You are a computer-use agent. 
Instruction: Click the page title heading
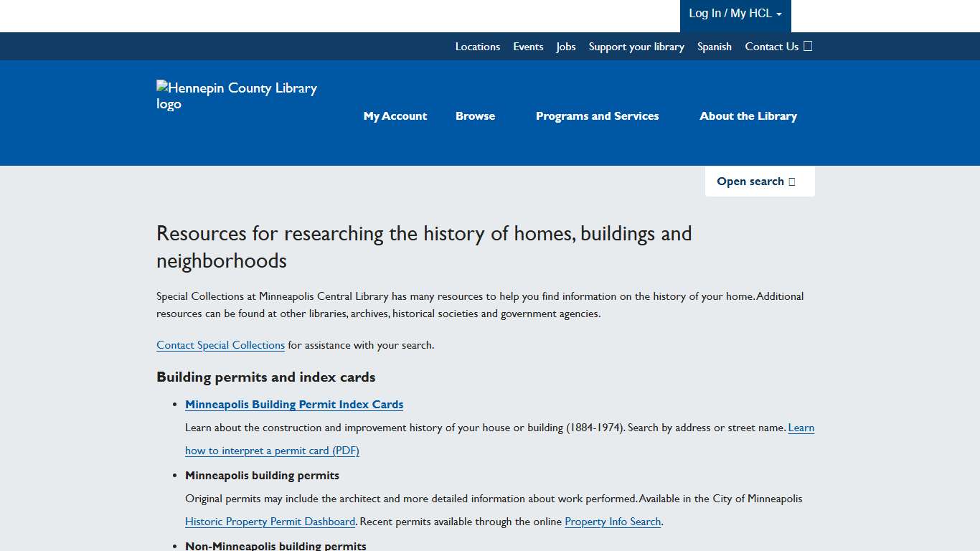point(424,247)
